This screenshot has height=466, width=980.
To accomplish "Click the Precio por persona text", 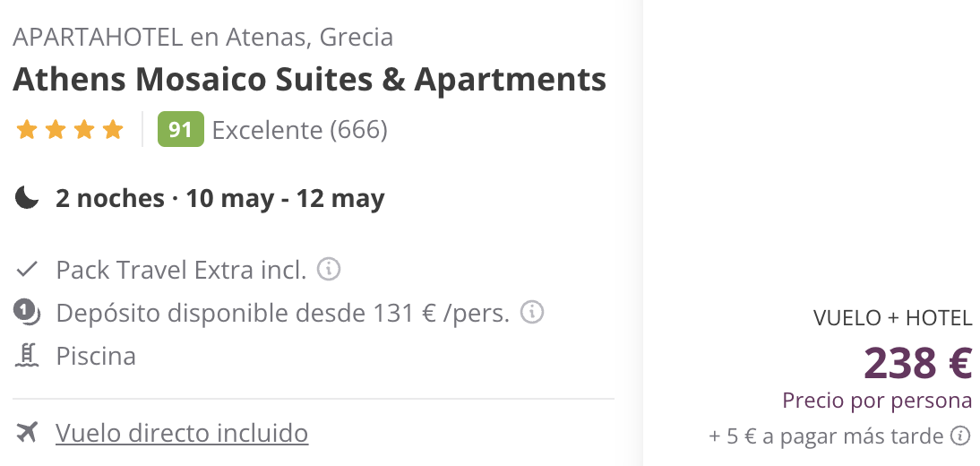I will [878, 401].
